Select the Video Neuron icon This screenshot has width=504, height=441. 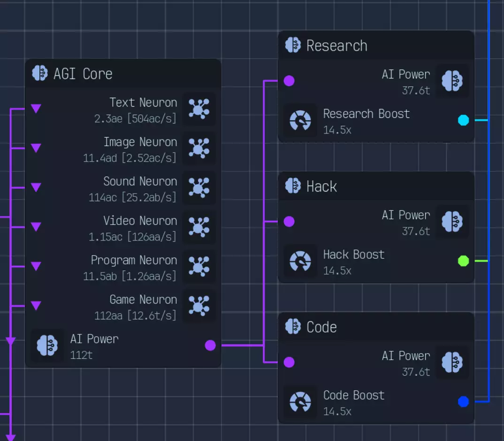click(x=199, y=227)
